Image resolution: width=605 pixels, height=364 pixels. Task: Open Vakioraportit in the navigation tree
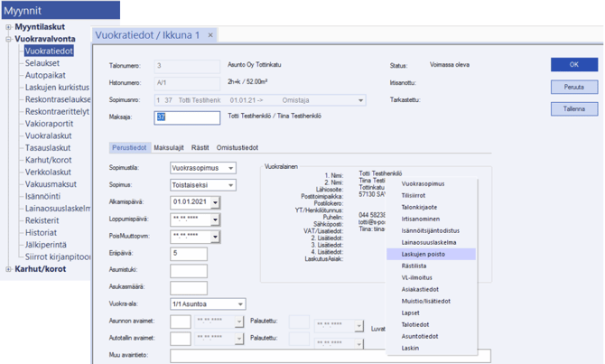(50, 123)
